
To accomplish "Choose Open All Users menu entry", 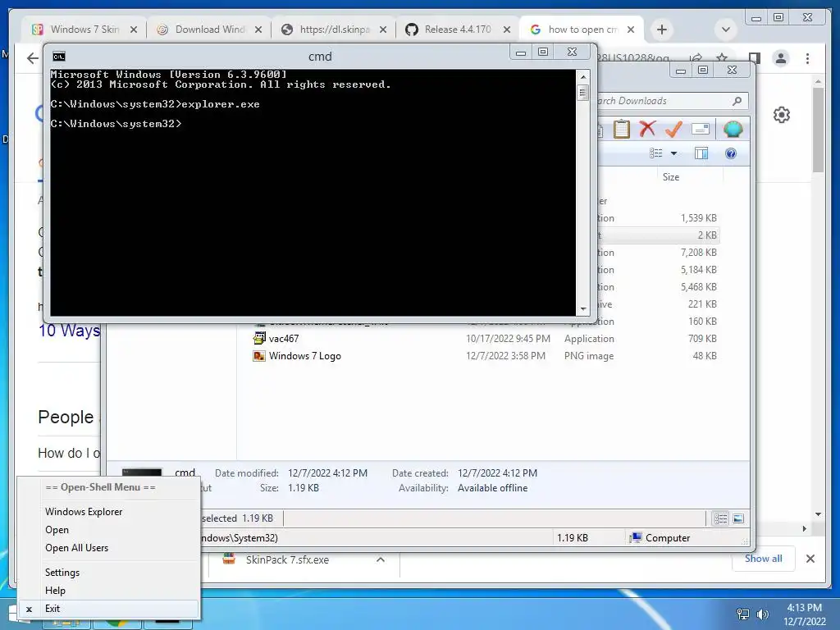I will pos(76,548).
